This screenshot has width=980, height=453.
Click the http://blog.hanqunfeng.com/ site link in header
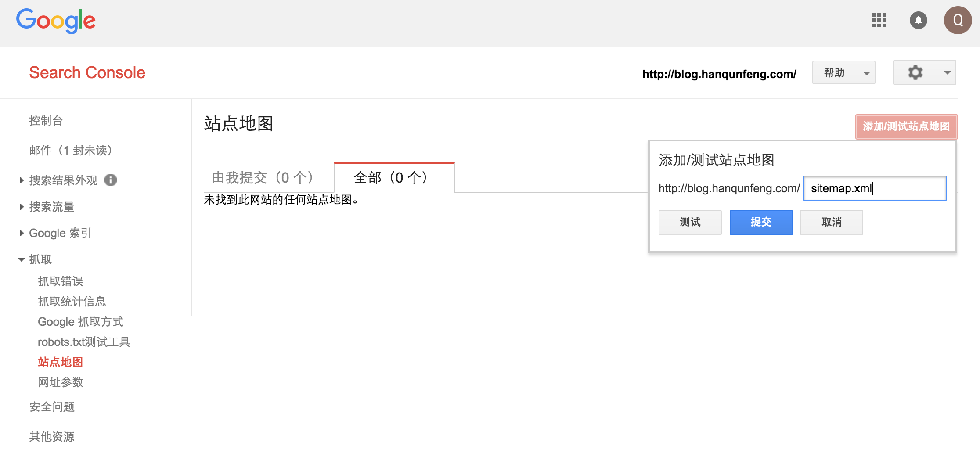[719, 74]
